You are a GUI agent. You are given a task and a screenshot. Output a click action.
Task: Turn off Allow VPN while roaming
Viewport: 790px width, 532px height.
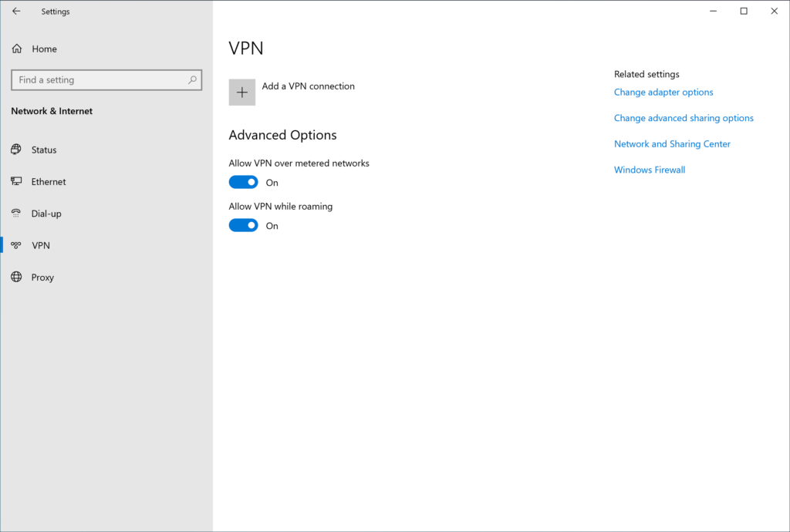[x=243, y=225]
